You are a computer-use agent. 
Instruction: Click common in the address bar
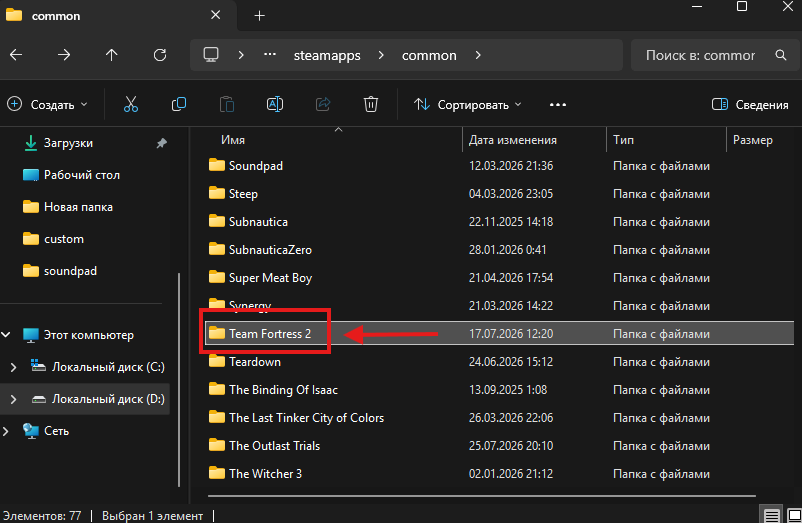click(429, 55)
